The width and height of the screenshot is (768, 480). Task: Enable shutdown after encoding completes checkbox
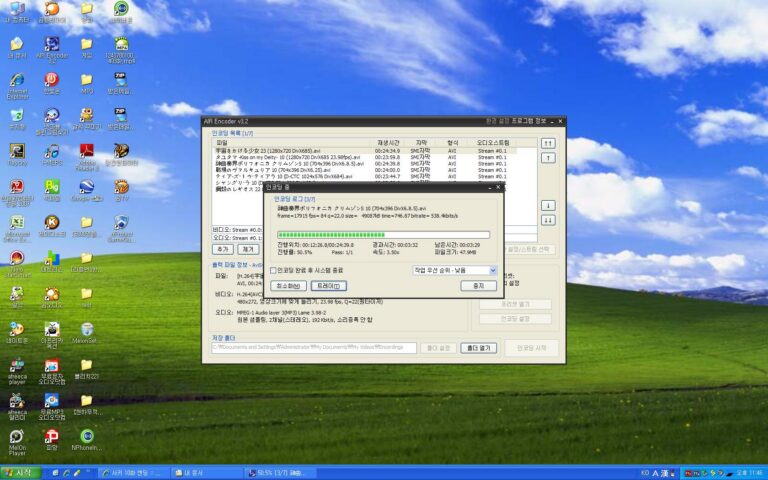tap(273, 270)
